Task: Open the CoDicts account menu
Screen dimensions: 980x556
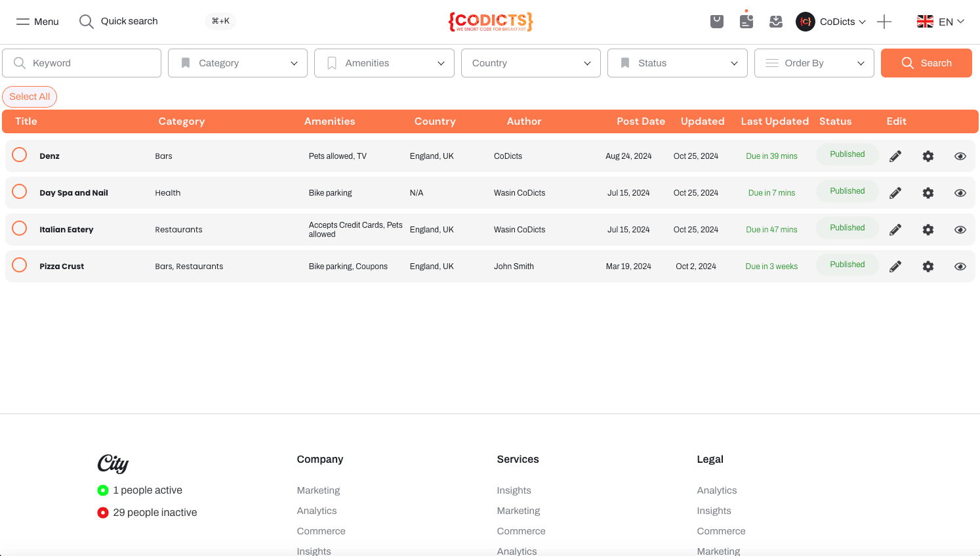Action: pos(830,22)
